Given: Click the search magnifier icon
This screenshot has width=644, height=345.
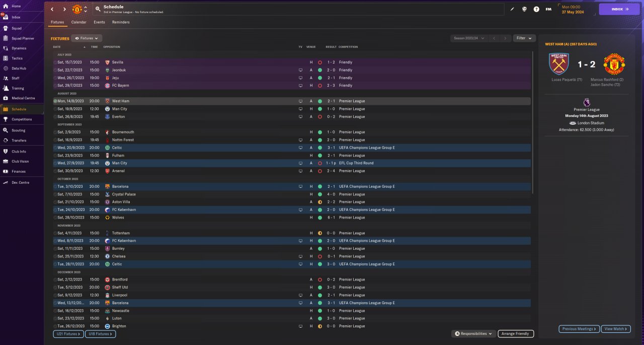Looking at the screenshot, I should (98, 9).
